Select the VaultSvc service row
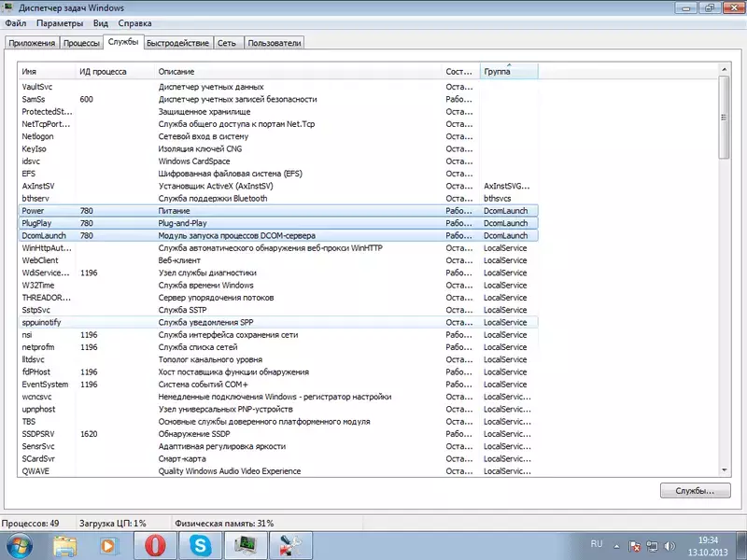Image resolution: width=747 pixels, height=560 pixels. pos(278,87)
